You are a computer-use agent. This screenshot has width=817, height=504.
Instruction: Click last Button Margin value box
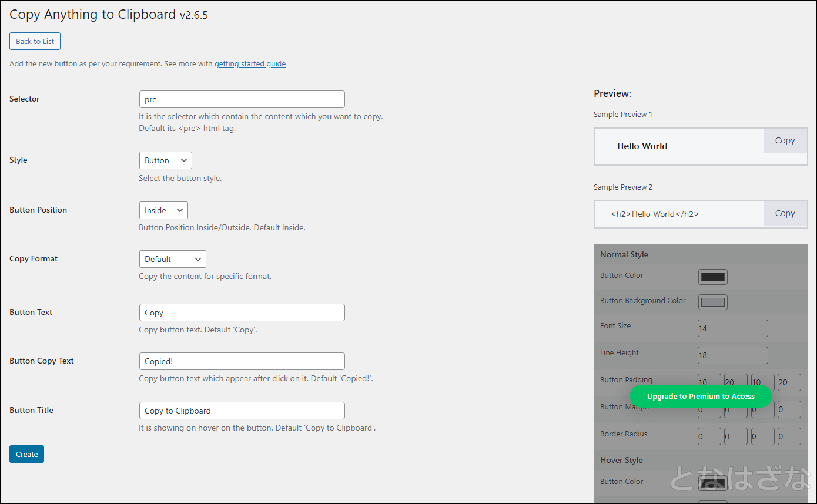pos(789,409)
